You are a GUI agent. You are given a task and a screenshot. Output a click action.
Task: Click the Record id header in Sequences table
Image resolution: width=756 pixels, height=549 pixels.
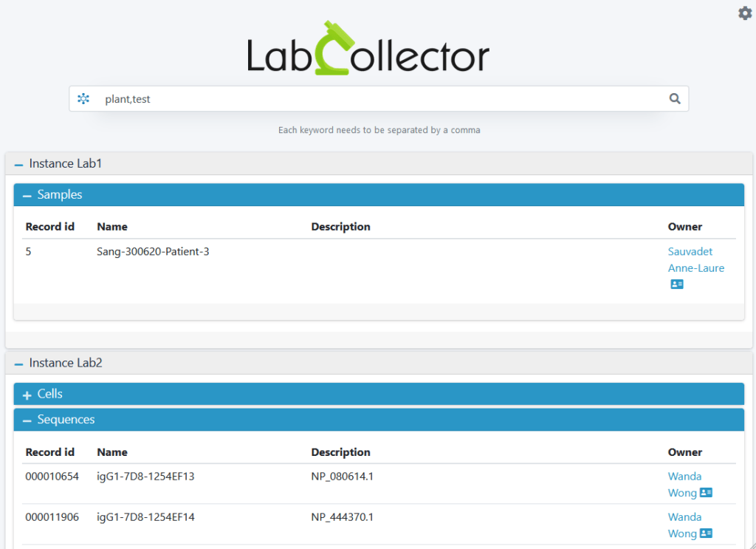coord(50,452)
